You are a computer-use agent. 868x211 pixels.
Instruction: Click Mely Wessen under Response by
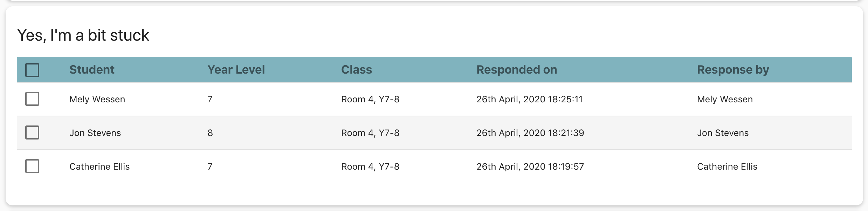point(725,99)
